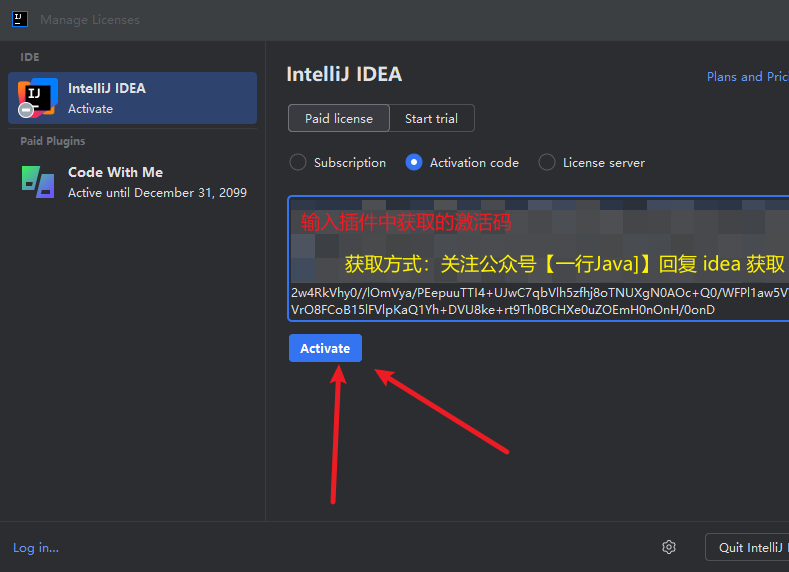
Task: Select IntelliJ IDEA Activate list entry
Action: [x=132, y=98]
